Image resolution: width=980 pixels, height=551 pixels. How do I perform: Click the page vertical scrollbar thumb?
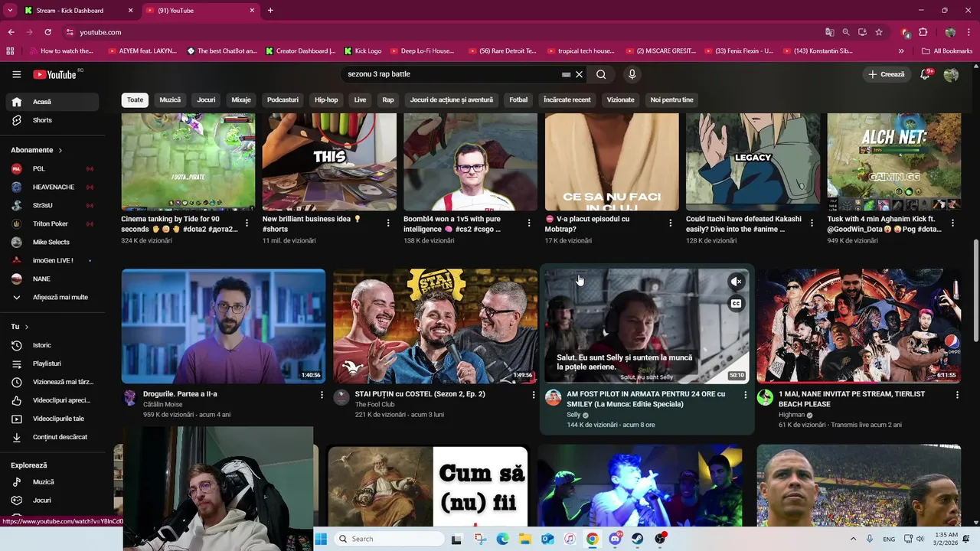pos(975,291)
